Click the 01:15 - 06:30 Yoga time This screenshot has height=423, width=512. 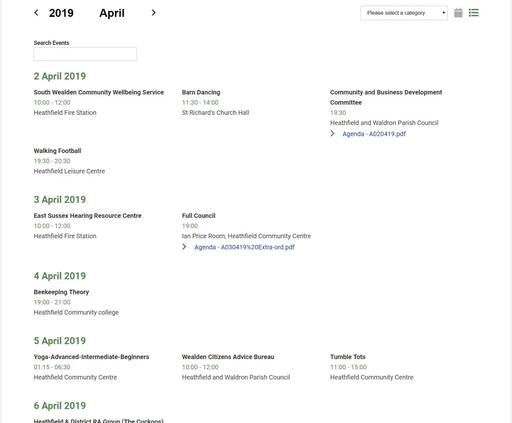coord(52,367)
